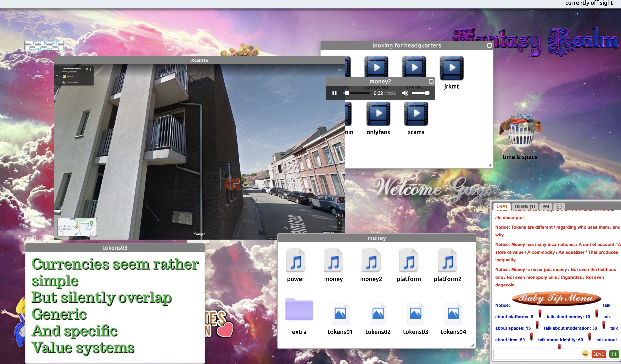Zoom in with the Street View plus button
This screenshot has width=621, height=364.
point(339,223)
